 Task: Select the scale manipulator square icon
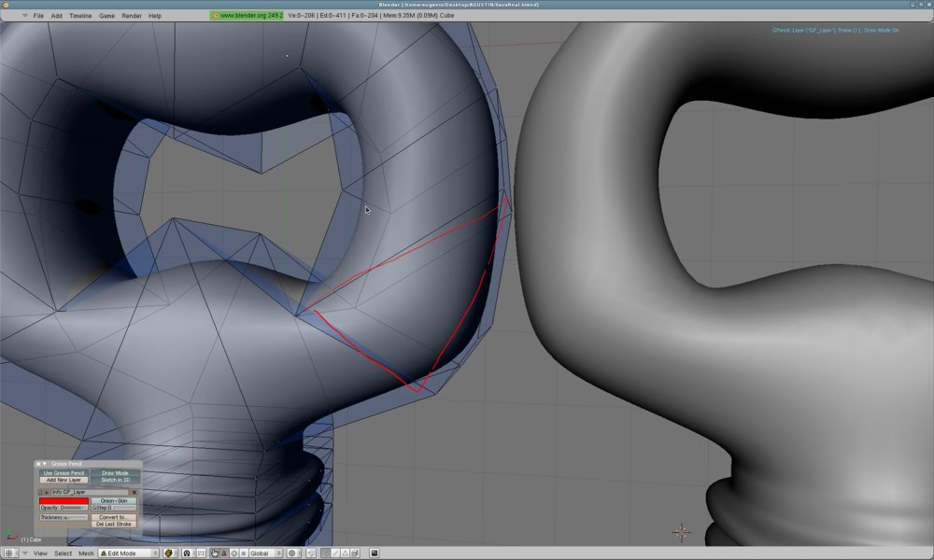pyautogui.click(x=243, y=553)
